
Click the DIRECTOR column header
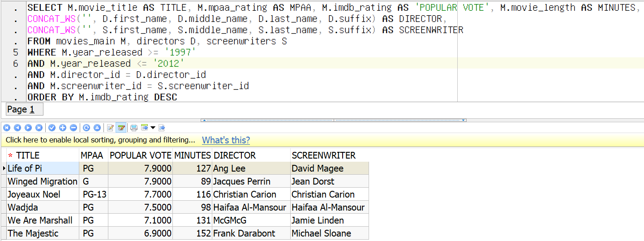(x=251, y=155)
